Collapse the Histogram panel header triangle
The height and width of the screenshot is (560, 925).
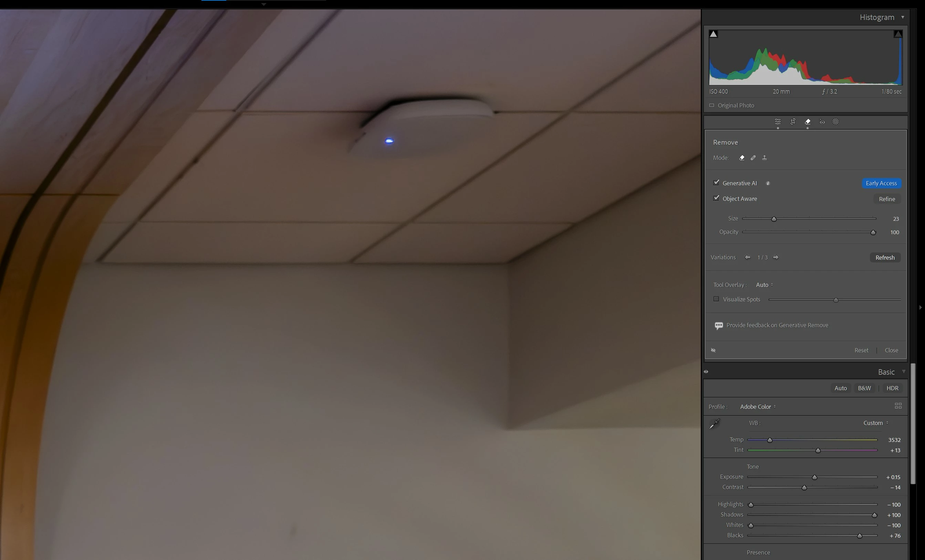[903, 17]
